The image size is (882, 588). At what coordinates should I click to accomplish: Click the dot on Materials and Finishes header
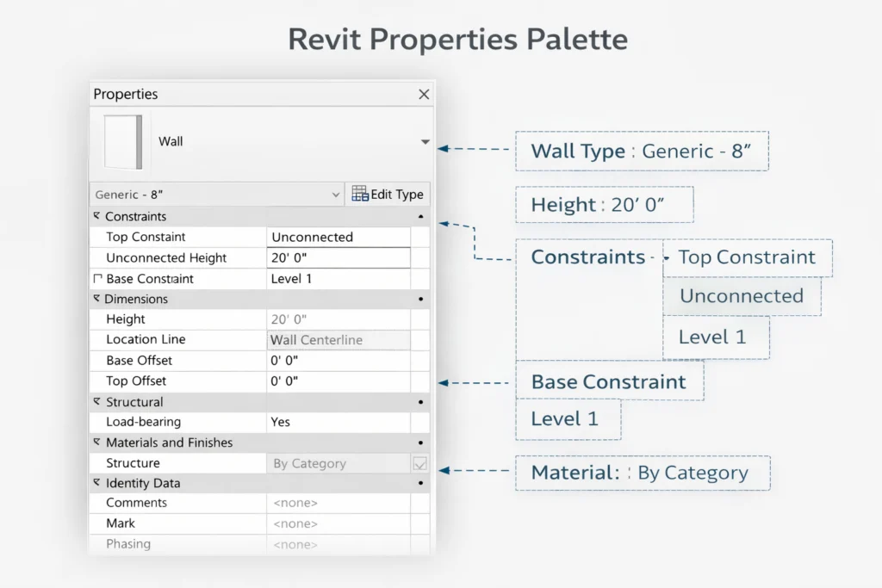pyautogui.click(x=421, y=443)
